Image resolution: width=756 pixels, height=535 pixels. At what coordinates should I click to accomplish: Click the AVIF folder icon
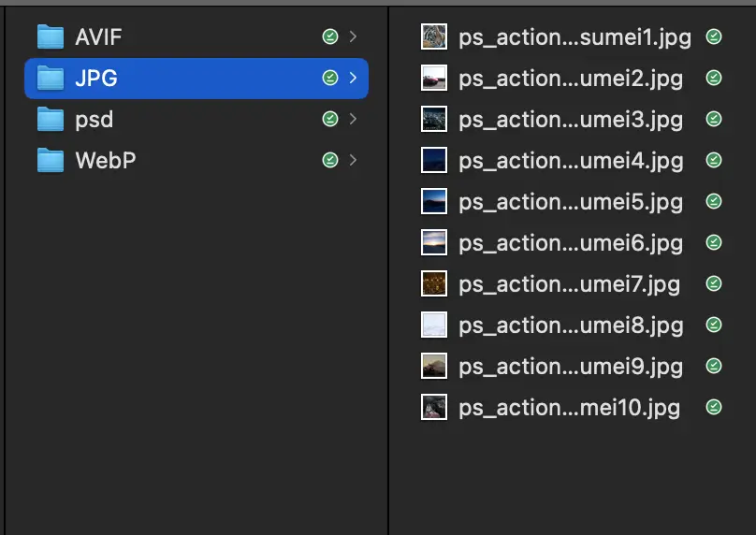(x=50, y=37)
